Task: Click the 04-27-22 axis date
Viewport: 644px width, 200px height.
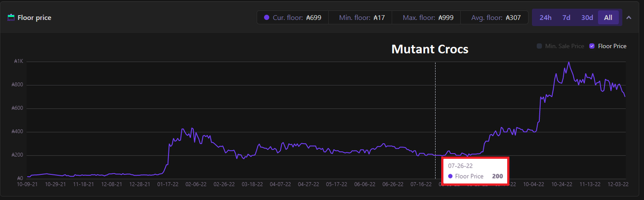Action: coord(309,184)
